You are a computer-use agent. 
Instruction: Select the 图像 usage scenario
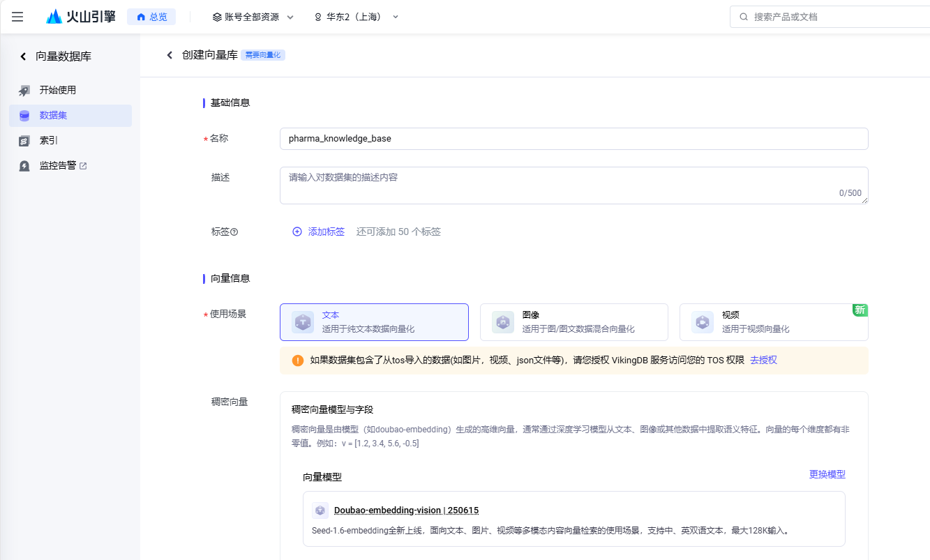(x=573, y=322)
